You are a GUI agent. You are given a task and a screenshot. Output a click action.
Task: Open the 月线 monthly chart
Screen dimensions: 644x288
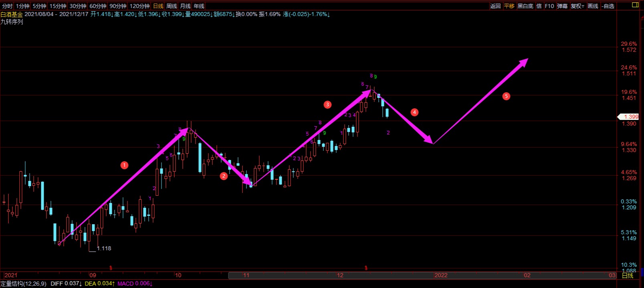coord(185,6)
